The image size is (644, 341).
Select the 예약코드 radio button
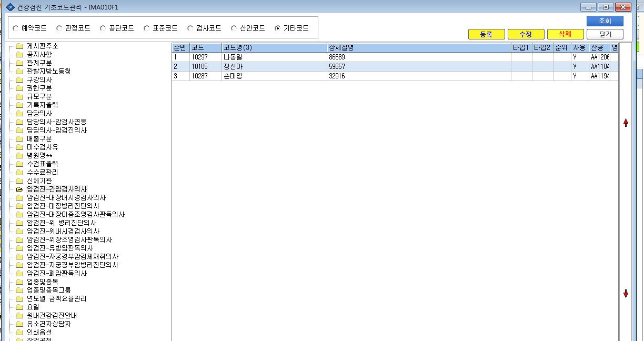click(x=15, y=28)
